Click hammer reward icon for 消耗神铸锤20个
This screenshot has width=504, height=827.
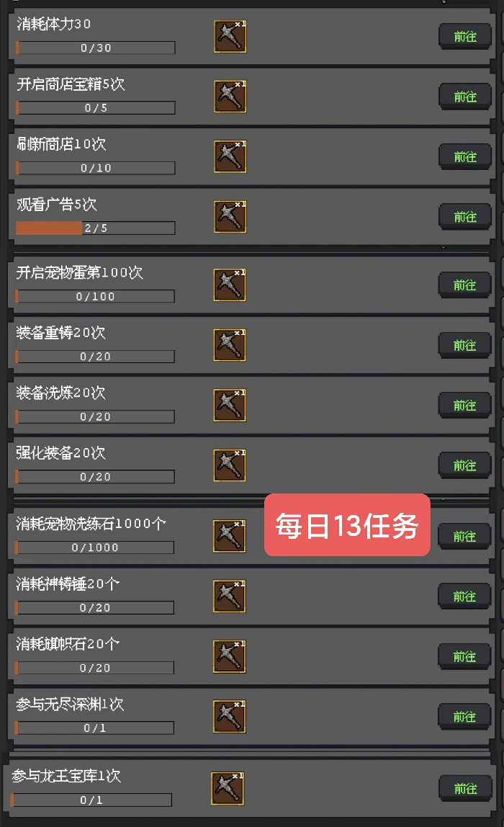point(230,596)
